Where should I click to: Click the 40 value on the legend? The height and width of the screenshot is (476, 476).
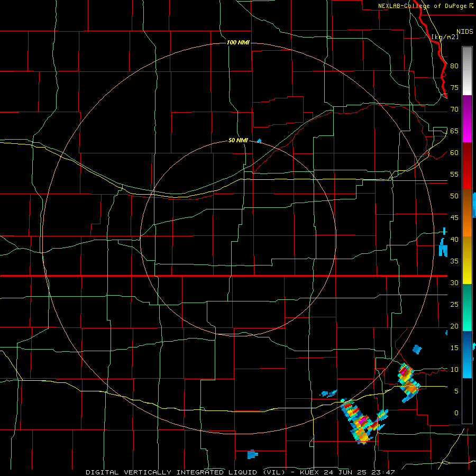[x=454, y=239]
